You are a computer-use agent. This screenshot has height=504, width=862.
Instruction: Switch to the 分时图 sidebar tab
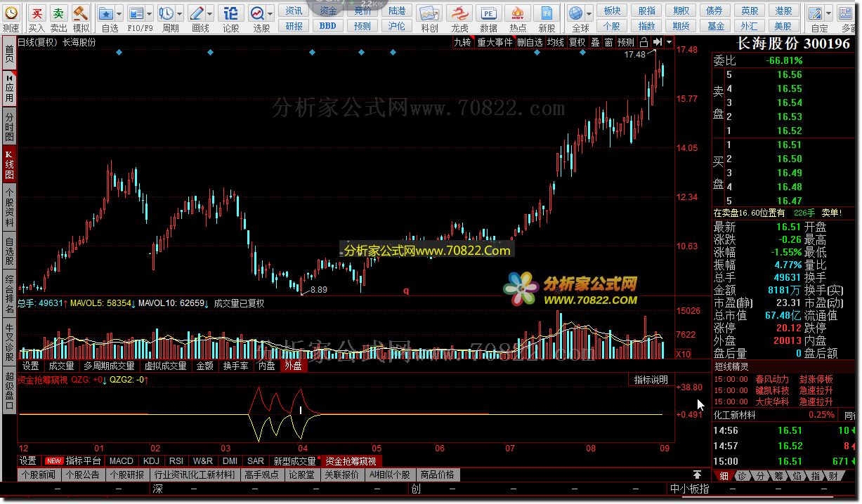pos(9,127)
